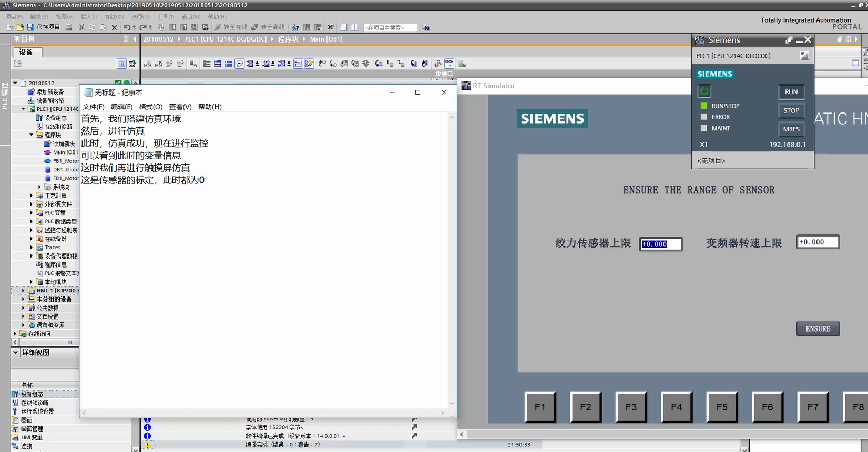Toggle details list view icon in project tree

pos(121,64)
